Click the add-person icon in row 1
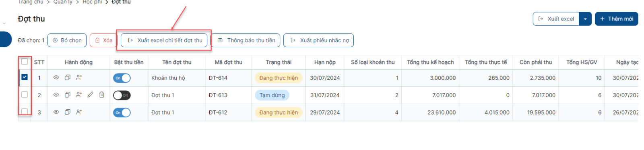The image size is (644, 150). point(79,77)
